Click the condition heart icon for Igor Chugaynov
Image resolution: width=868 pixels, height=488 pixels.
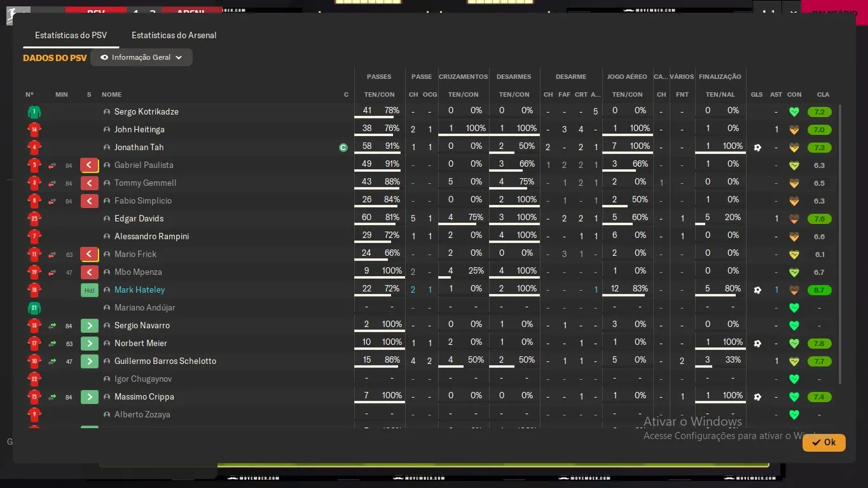[794, 379]
